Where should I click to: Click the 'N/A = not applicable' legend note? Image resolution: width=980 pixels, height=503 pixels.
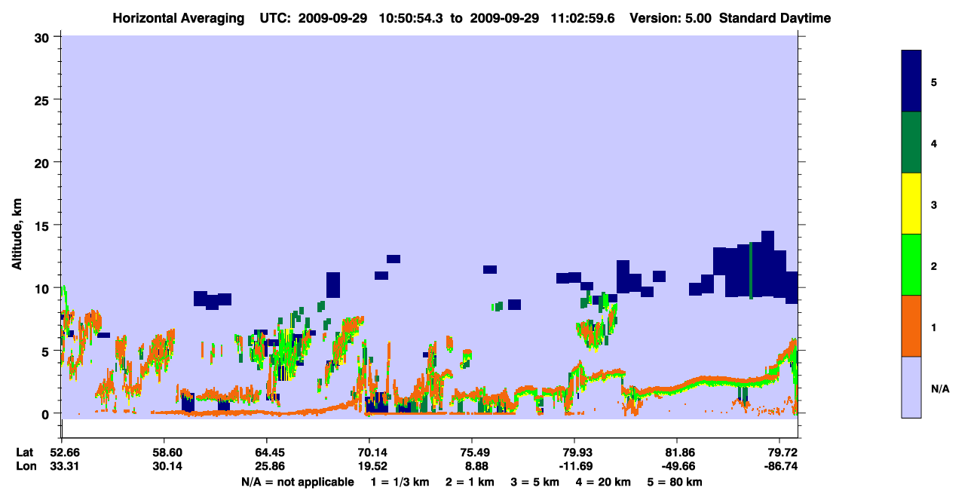point(298,482)
